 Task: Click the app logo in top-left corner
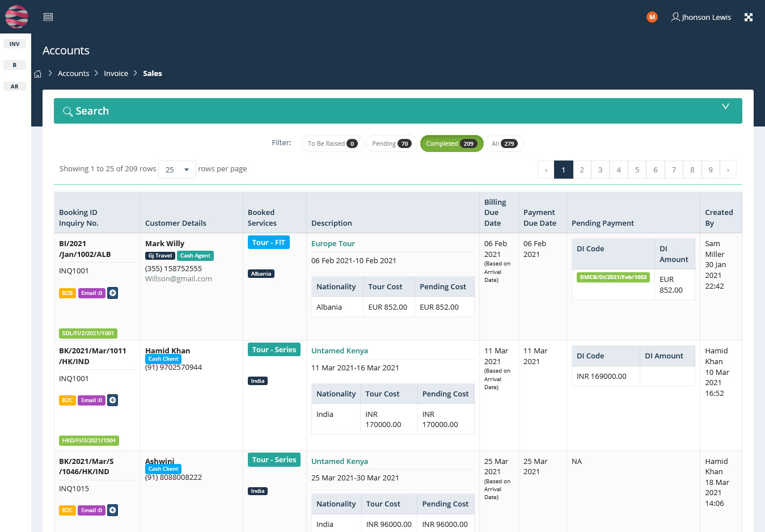pos(16,16)
